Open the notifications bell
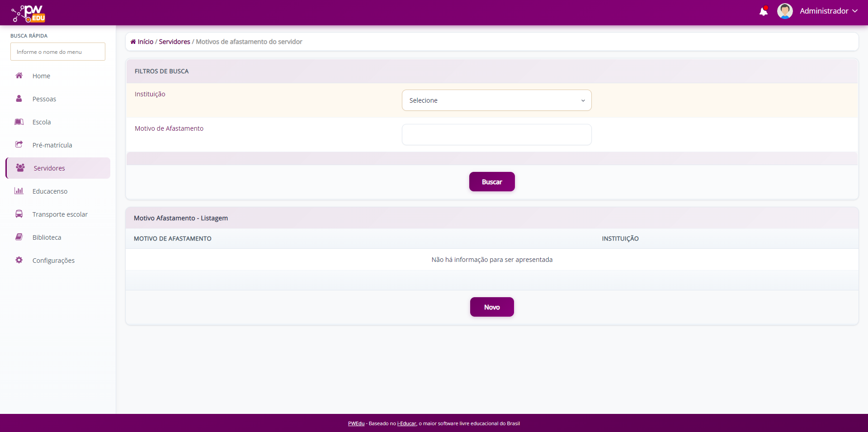 [763, 11]
